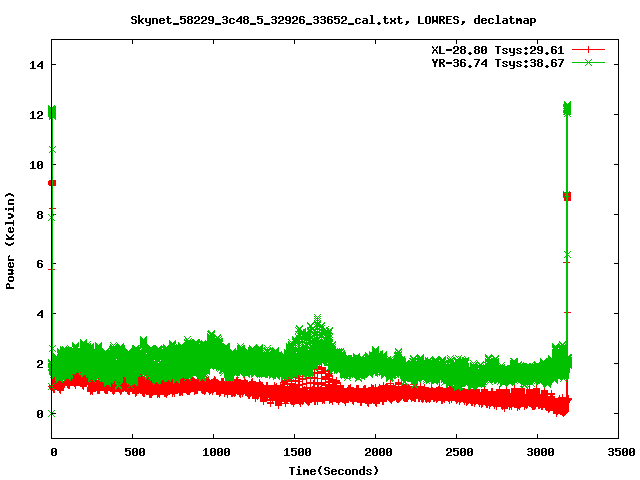The image size is (640, 480).
Task: Click the y-axis tick label 12
Action: (x=36, y=115)
